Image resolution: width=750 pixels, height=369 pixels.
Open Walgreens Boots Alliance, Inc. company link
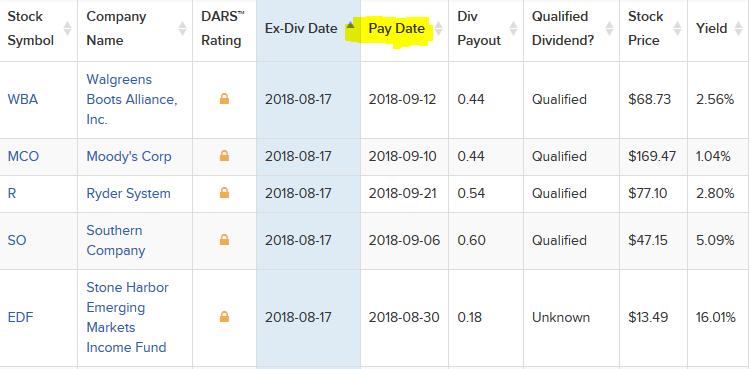coord(132,100)
